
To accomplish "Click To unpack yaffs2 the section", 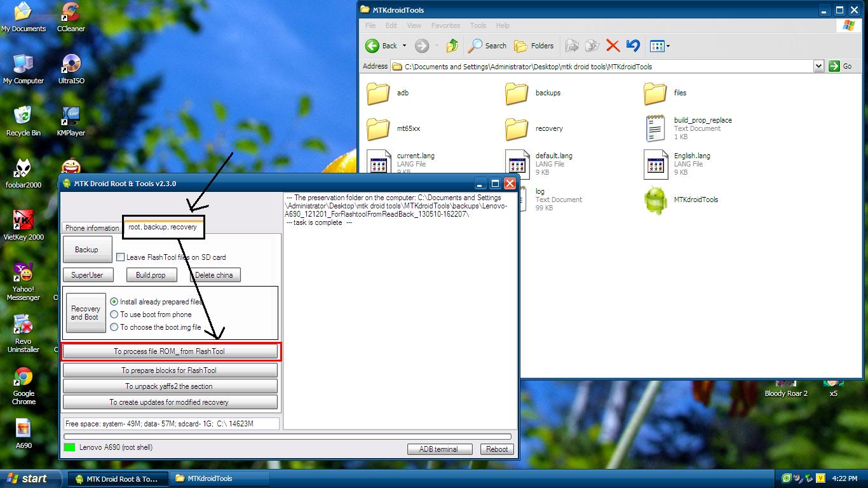I will coord(170,386).
